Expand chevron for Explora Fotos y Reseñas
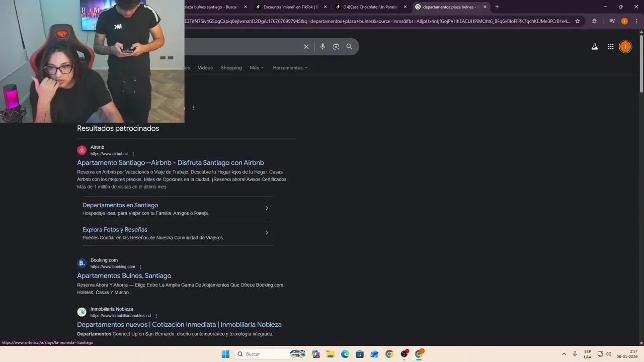The width and height of the screenshot is (644, 362). [x=267, y=233]
